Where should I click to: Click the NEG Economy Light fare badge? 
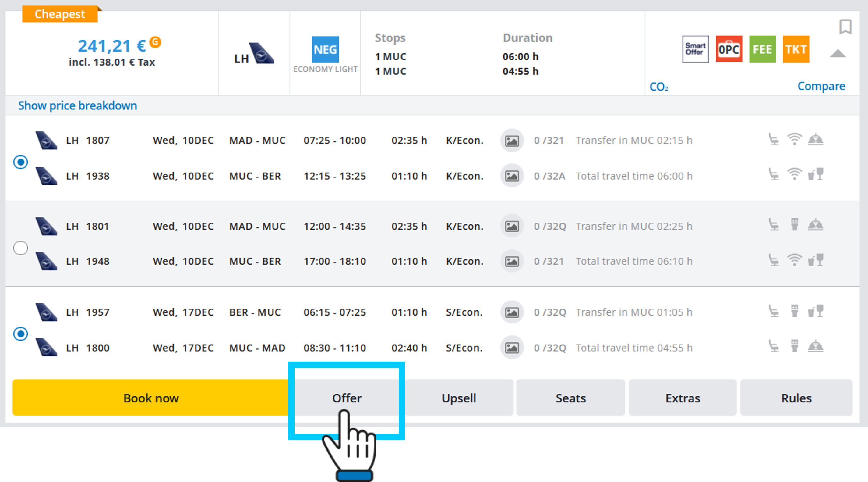tap(325, 50)
